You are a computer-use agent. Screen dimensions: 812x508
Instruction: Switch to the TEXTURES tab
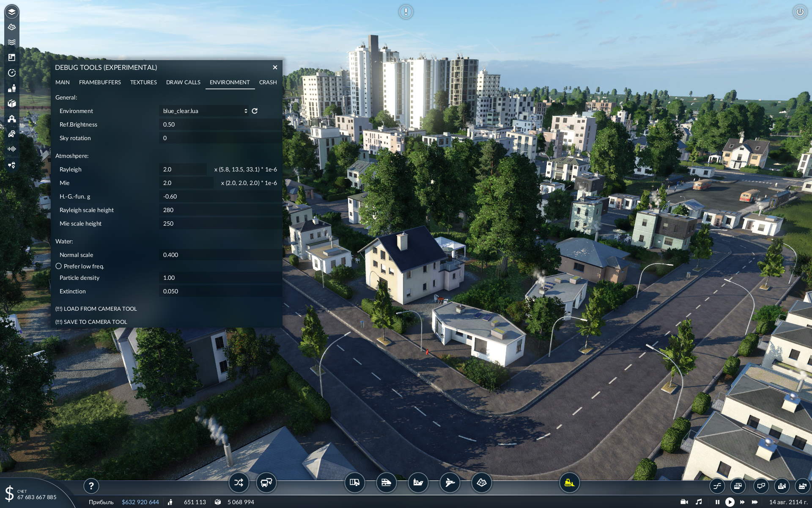(x=143, y=82)
